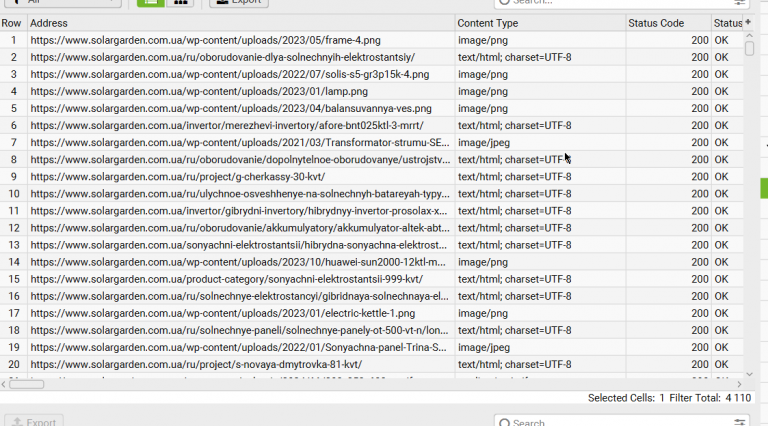This screenshot has width=768, height=426.
Task: Click the horizontal scrollbar thumb
Action: (x=26, y=384)
